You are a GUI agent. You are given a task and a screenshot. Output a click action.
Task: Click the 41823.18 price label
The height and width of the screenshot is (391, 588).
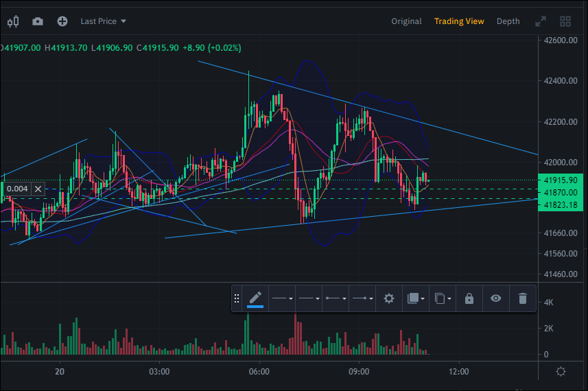coord(561,204)
